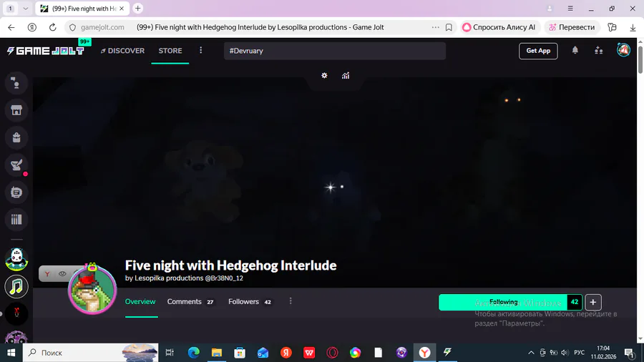Image resolution: width=644 pixels, height=362 pixels.
Task: Open the Store tab
Action: [x=170, y=51]
